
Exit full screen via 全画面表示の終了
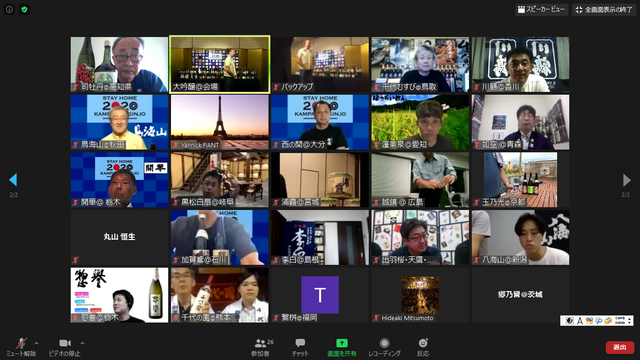coord(604,9)
